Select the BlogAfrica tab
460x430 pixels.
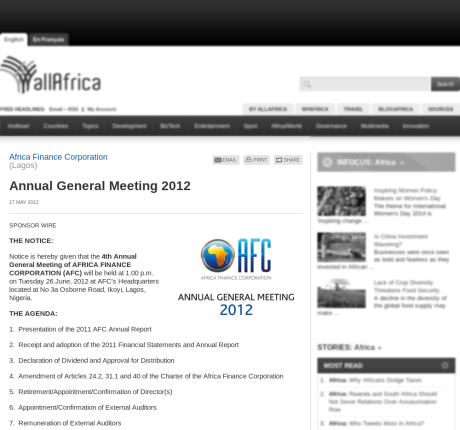click(396, 109)
